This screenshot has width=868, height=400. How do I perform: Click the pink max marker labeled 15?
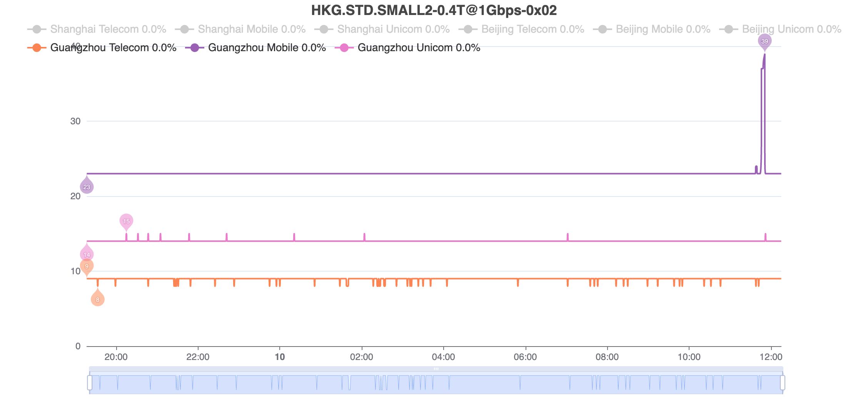[x=126, y=221]
